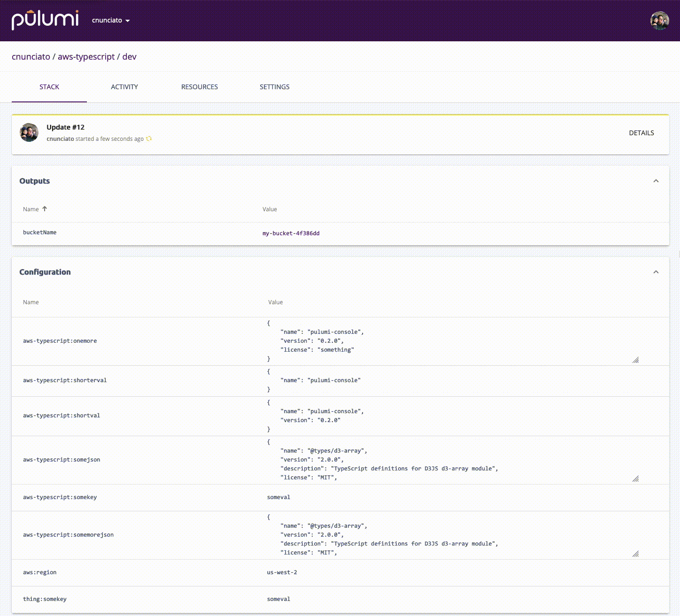680x616 pixels.
Task: Select the STACK tab
Action: [x=49, y=87]
